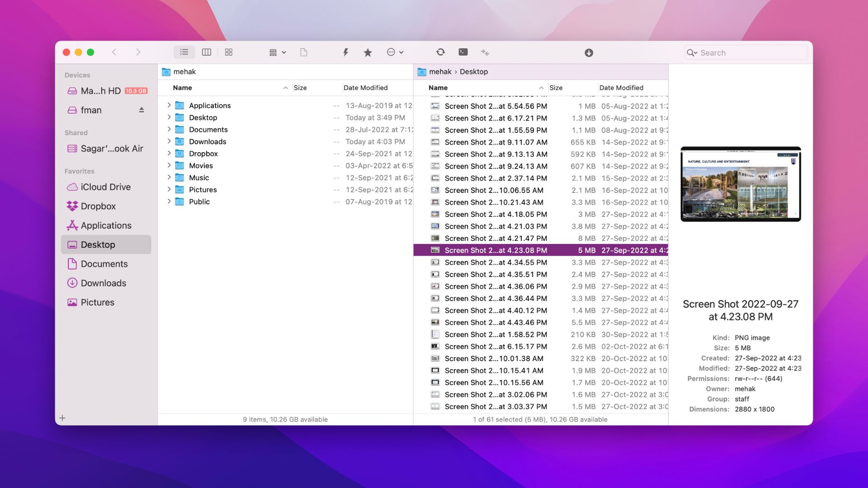The image size is (868, 488).
Task: Open the view options dropdown
Action: coord(277,52)
